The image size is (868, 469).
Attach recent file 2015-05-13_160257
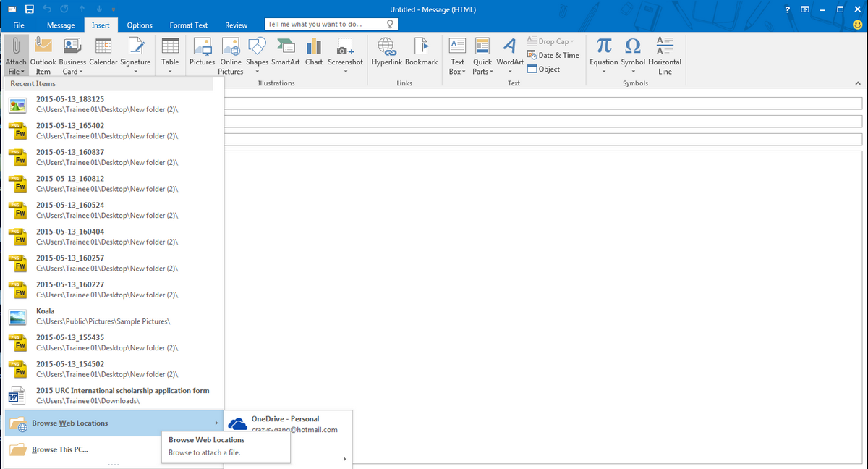click(x=114, y=263)
